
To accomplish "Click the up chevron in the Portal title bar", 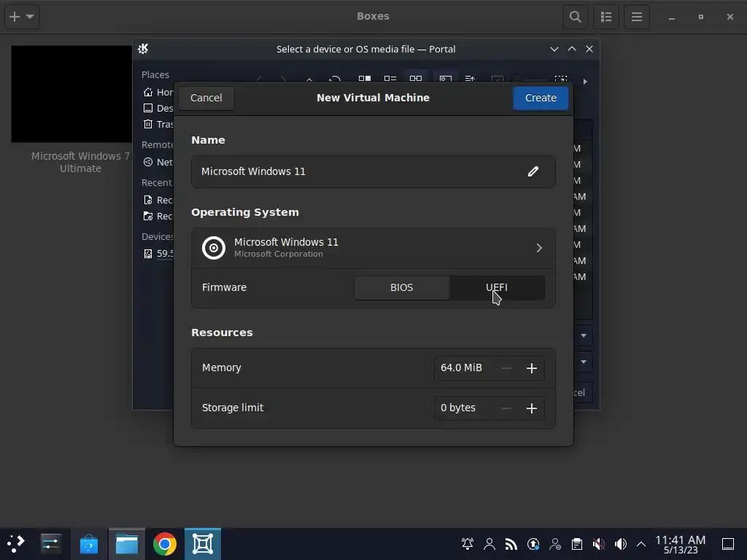I will click(x=572, y=49).
